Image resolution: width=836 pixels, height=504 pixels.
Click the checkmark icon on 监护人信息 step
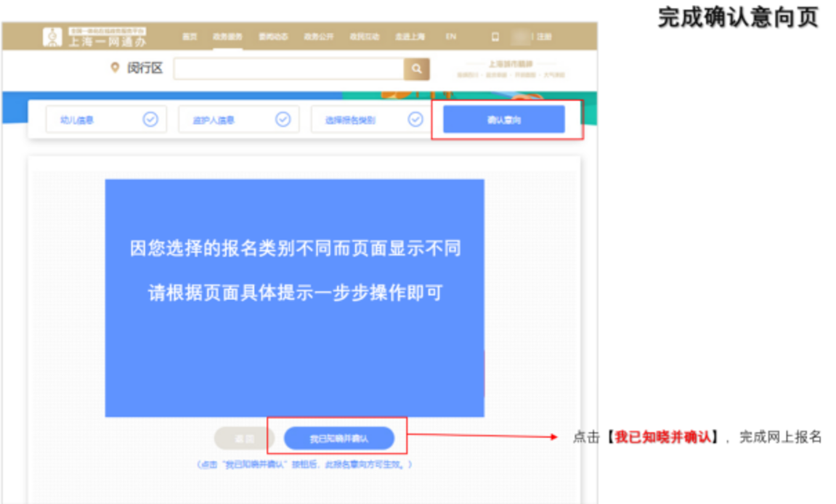pos(284,118)
